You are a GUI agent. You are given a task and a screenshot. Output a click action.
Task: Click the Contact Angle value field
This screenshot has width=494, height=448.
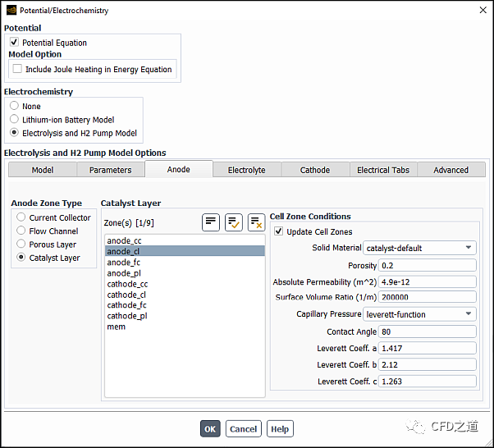(x=428, y=332)
